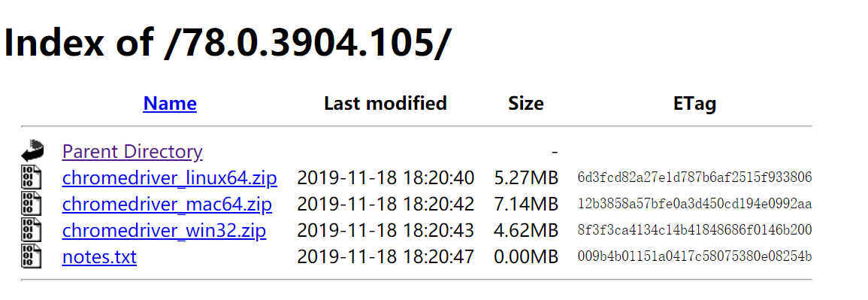Click the Size column header
Image resolution: width=868 pixels, height=300 pixels.
pos(526,104)
